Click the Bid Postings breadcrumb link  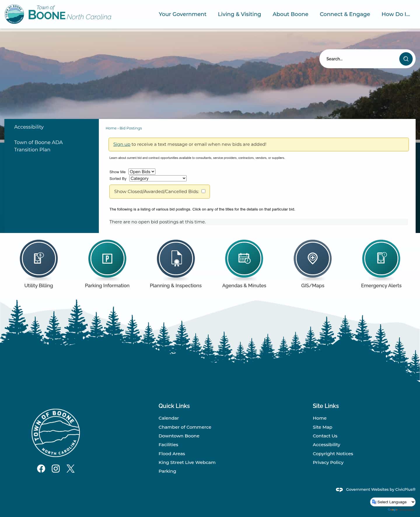131,128
